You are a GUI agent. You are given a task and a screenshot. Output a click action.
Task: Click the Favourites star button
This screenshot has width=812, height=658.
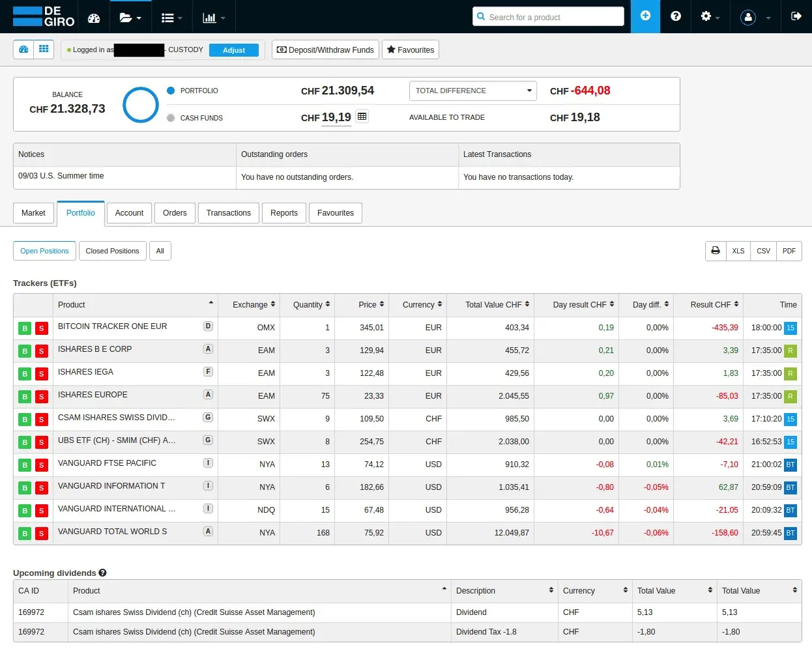411,50
